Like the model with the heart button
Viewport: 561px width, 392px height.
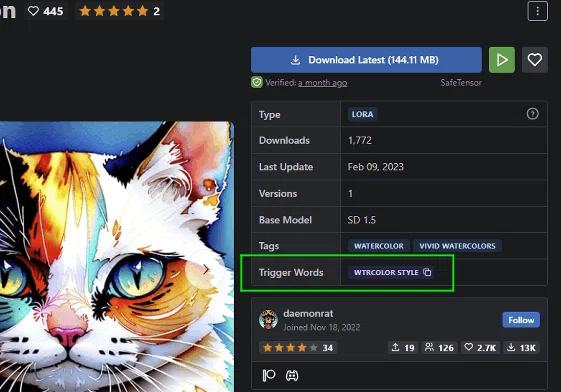(535, 60)
